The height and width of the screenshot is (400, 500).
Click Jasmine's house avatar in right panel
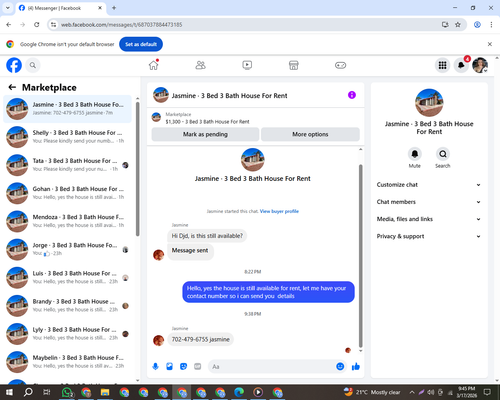coord(429,103)
